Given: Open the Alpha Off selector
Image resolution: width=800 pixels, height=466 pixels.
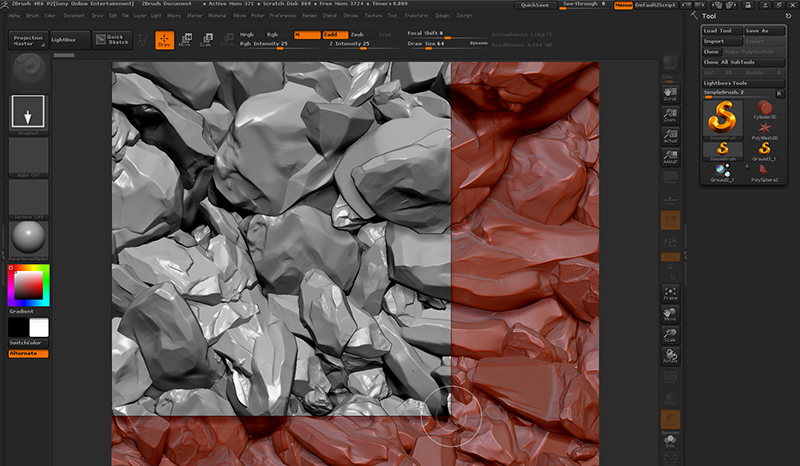Looking at the screenshot, I should click(29, 157).
